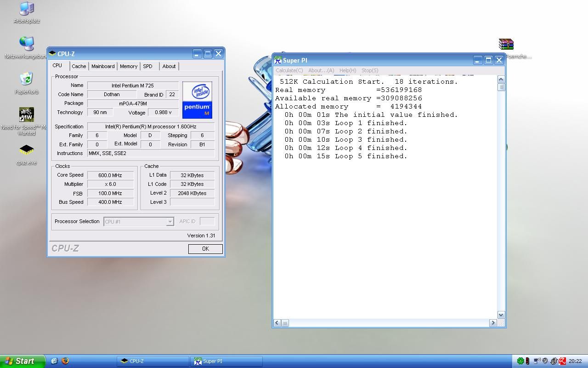Select the WinRAR archive icon on the desktop

[x=506, y=44]
